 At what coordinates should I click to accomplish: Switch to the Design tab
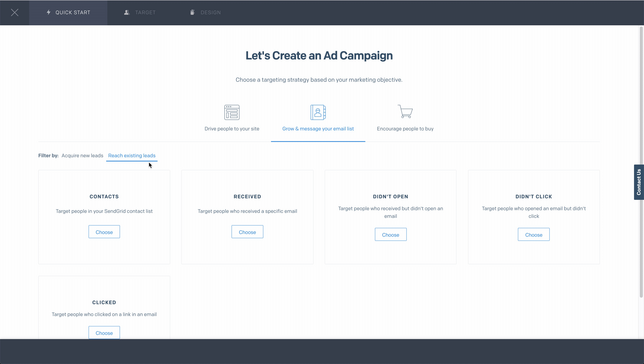coord(210,12)
